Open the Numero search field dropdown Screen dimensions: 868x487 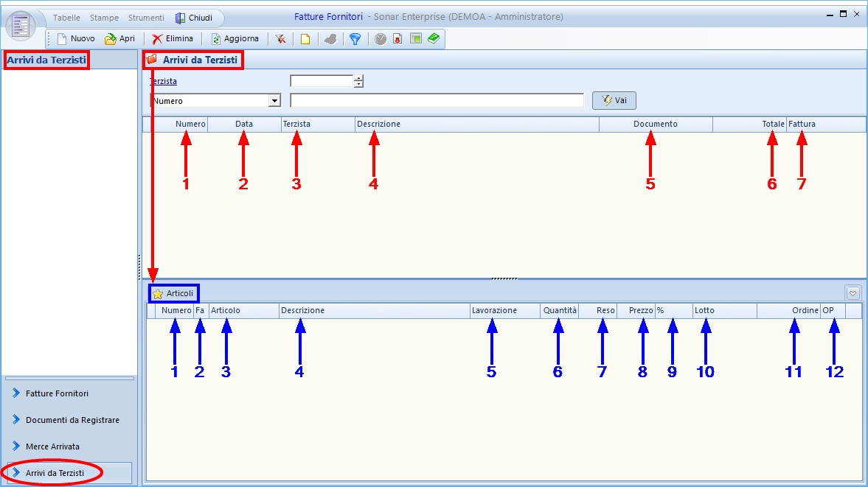(275, 101)
